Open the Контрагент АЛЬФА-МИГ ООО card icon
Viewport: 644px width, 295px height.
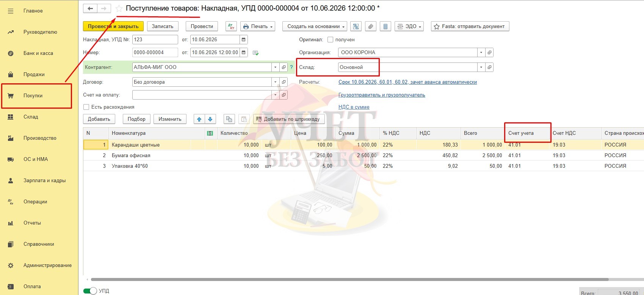tap(284, 67)
